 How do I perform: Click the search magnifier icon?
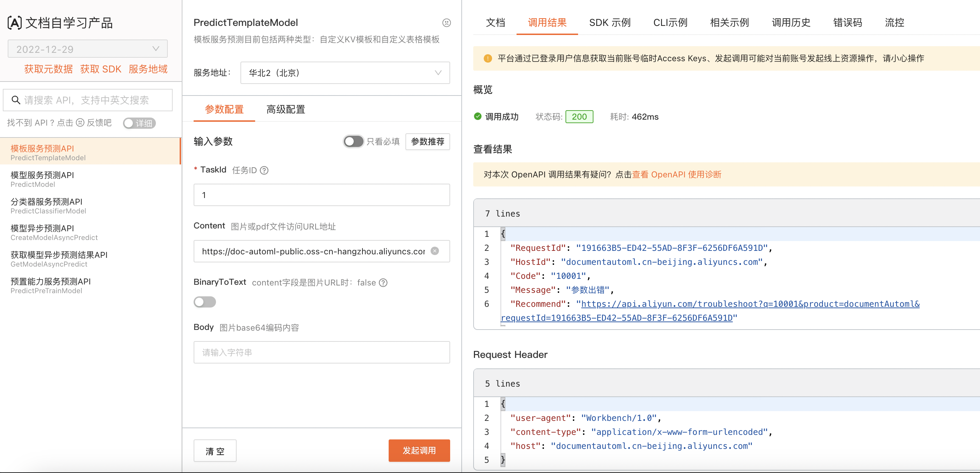(x=16, y=100)
